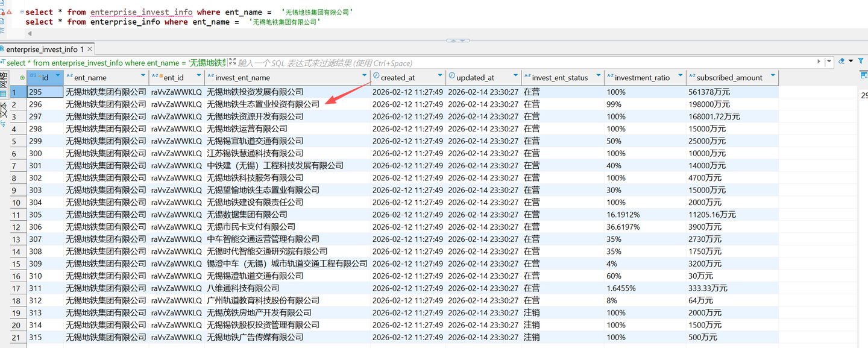Click id cell 295
The height and width of the screenshot is (348, 868).
pos(45,92)
